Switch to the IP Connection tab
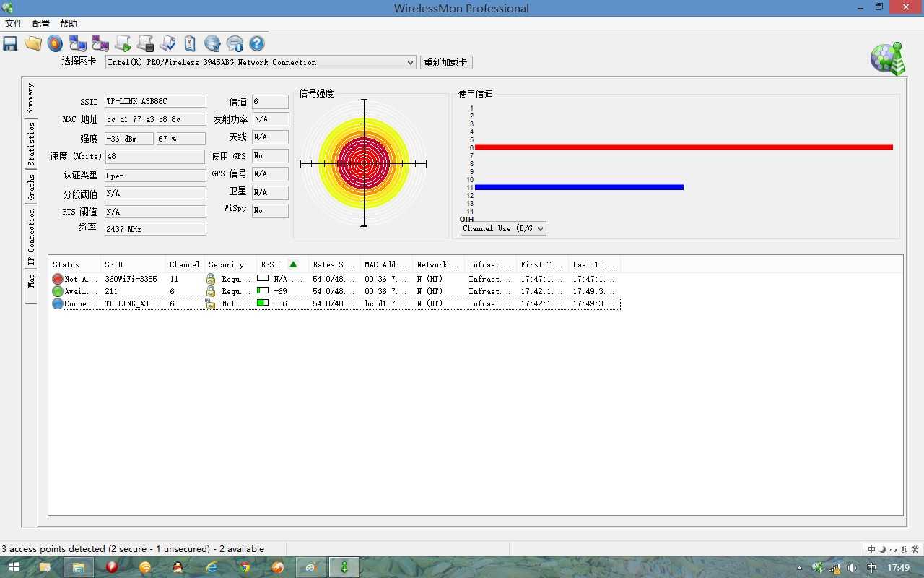 pos(30,238)
